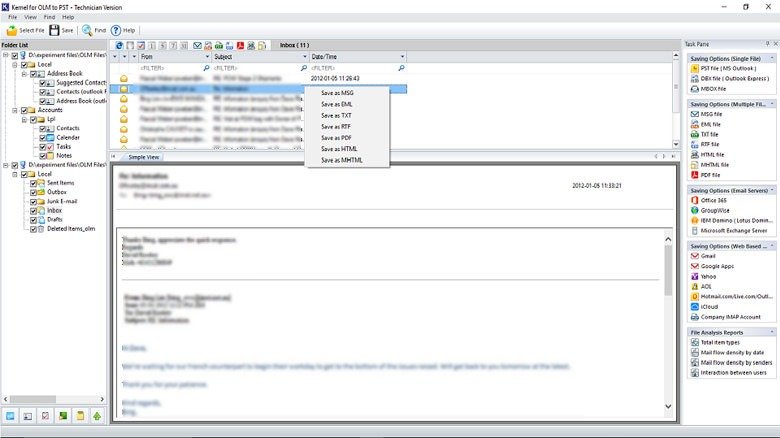Image resolution: width=780 pixels, height=438 pixels.
Task: Select Office 365 in email servers
Action: [709, 200]
